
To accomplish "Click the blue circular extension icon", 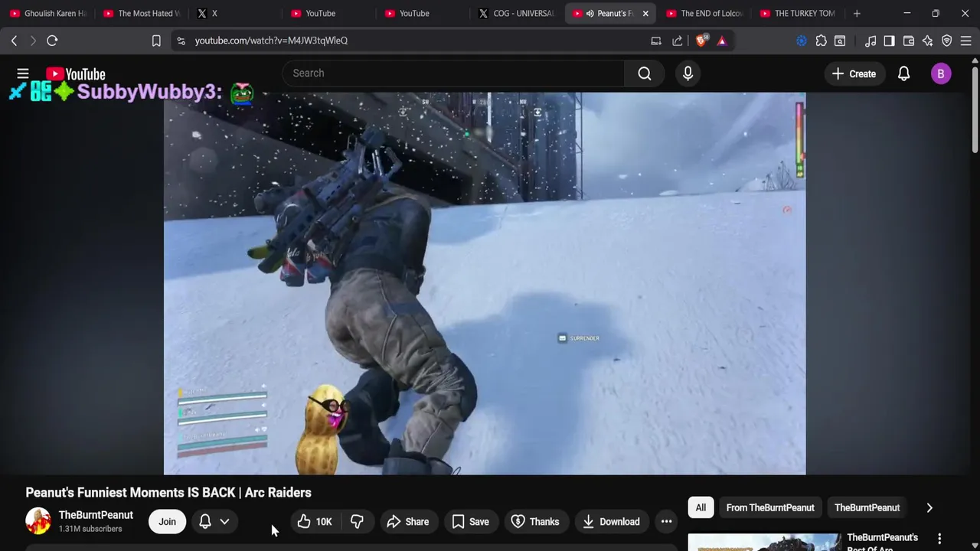I will [802, 41].
